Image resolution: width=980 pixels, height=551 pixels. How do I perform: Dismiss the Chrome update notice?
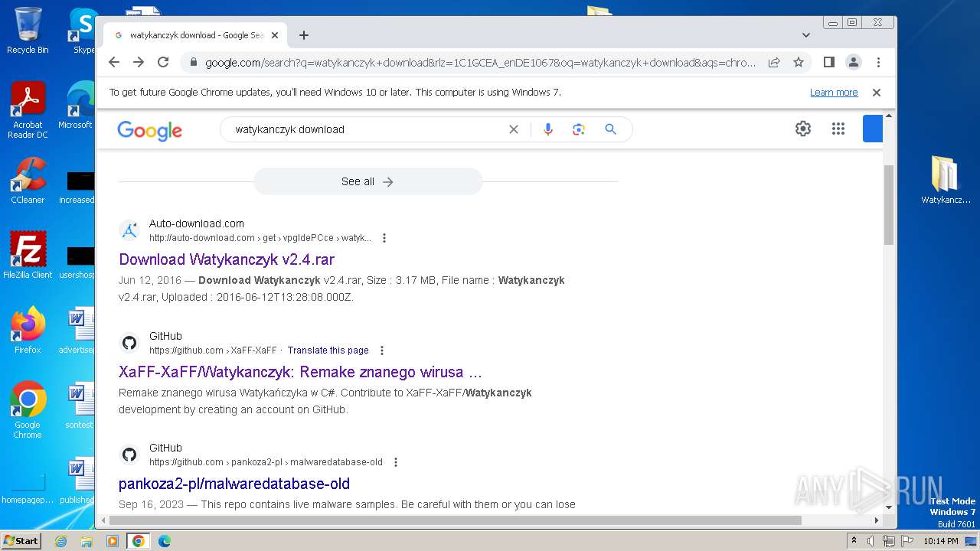click(877, 92)
